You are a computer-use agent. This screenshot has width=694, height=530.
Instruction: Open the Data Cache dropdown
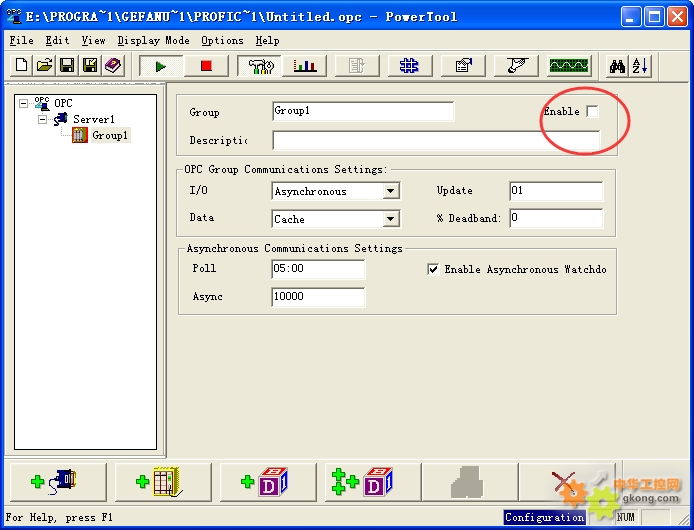pos(390,219)
